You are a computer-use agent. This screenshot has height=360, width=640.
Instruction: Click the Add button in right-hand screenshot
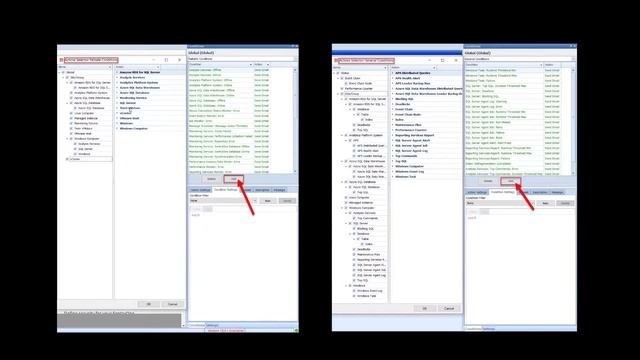coord(511,181)
